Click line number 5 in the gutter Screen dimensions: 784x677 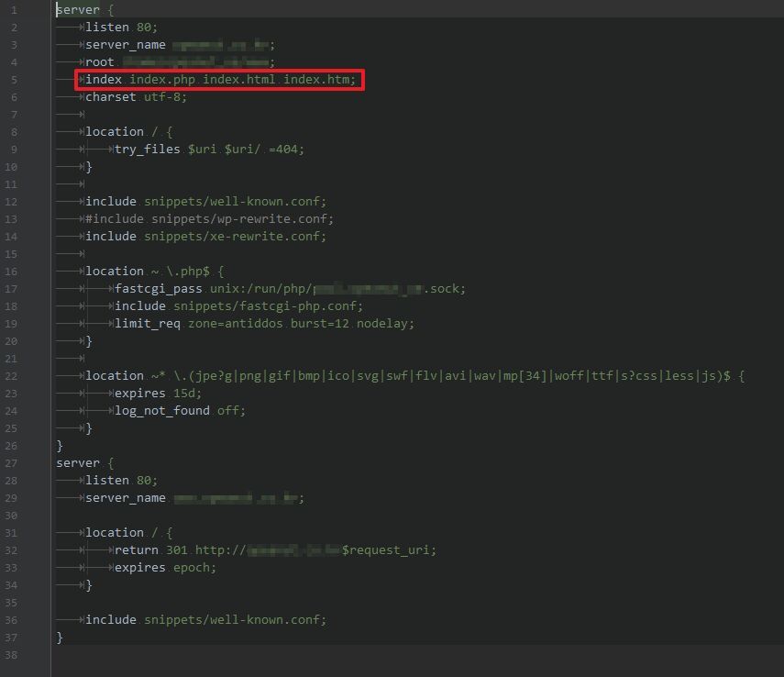pyautogui.click(x=14, y=80)
